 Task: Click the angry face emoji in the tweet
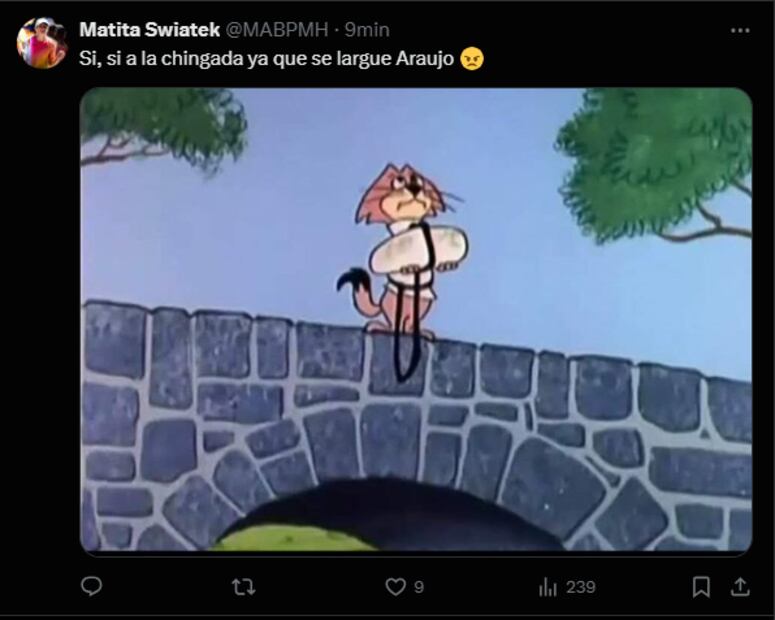point(473,60)
